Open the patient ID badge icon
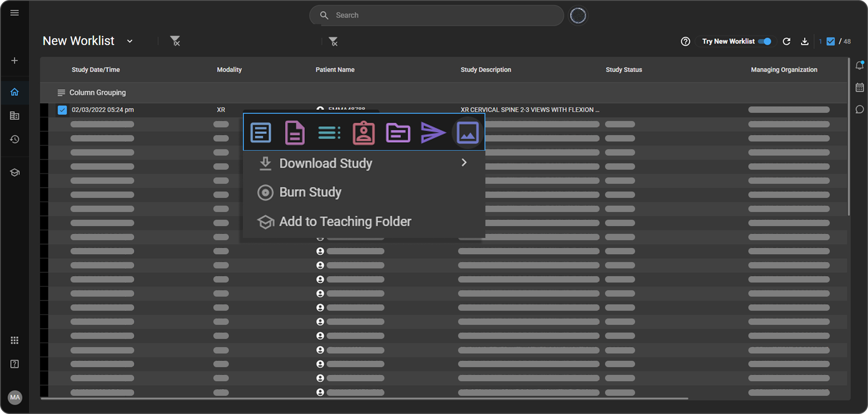This screenshot has width=868, height=414. 363,133
